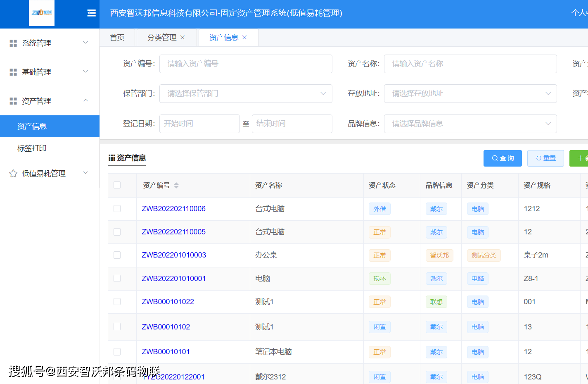Image resolution: width=588 pixels, height=384 pixels.
Task: Open asset link ZWB00010102
Action: point(166,327)
